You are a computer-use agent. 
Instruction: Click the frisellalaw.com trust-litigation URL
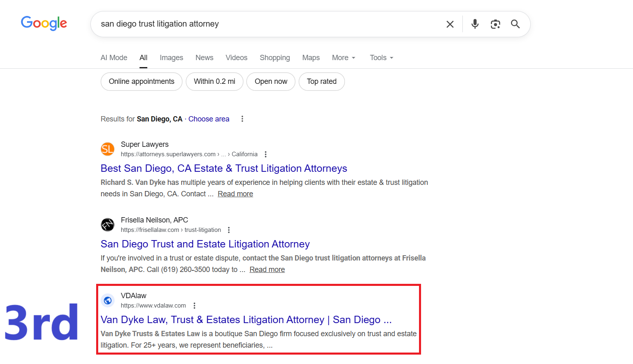[171, 230]
